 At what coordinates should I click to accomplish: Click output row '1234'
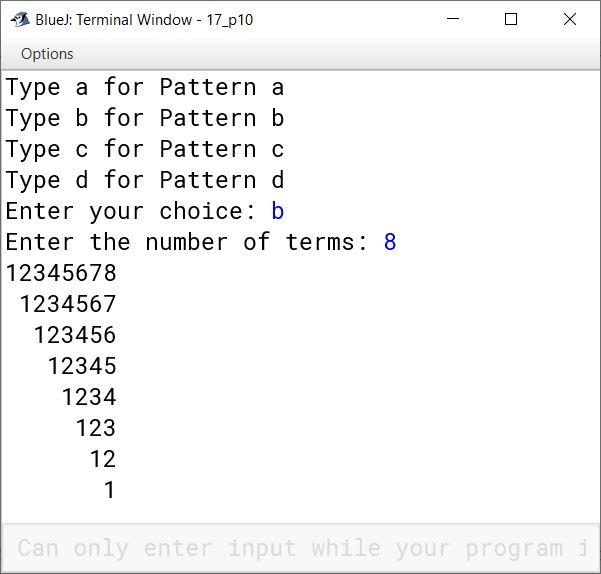click(x=89, y=397)
